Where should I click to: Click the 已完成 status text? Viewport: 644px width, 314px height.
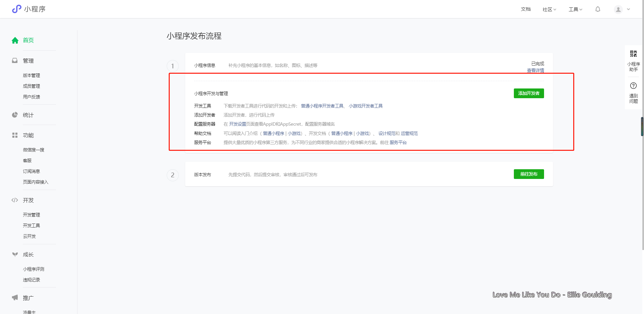(538, 64)
